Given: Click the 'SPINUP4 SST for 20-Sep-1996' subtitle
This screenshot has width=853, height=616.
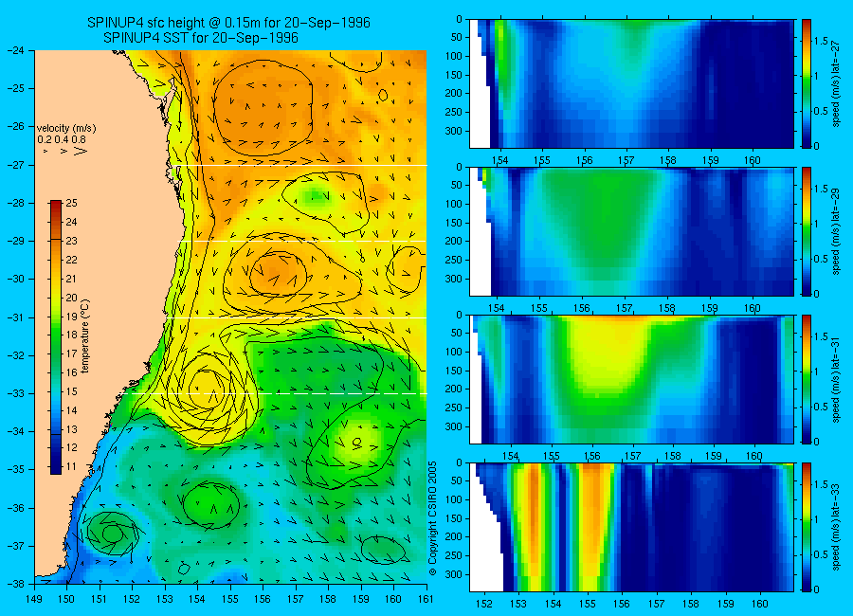Looking at the screenshot, I should pyautogui.click(x=200, y=38).
